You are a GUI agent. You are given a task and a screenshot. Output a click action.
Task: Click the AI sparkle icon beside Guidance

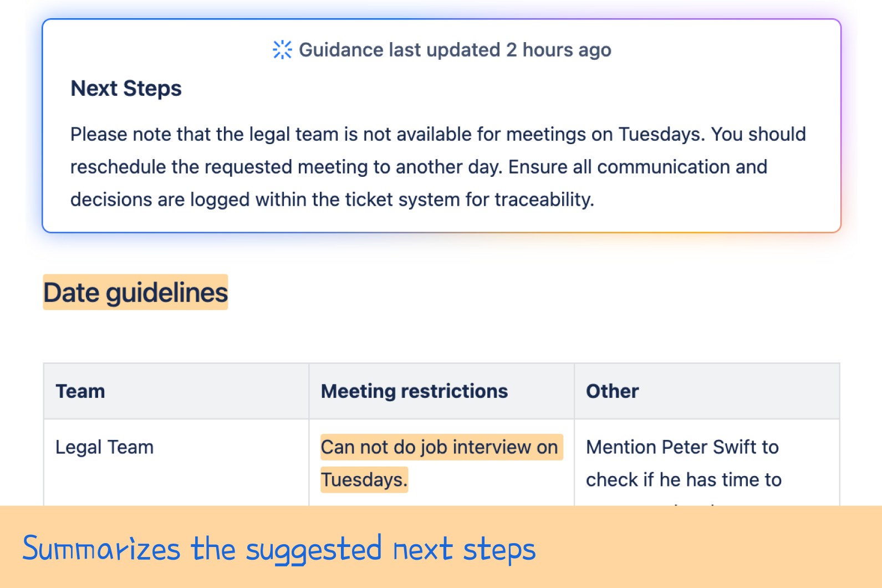[282, 50]
